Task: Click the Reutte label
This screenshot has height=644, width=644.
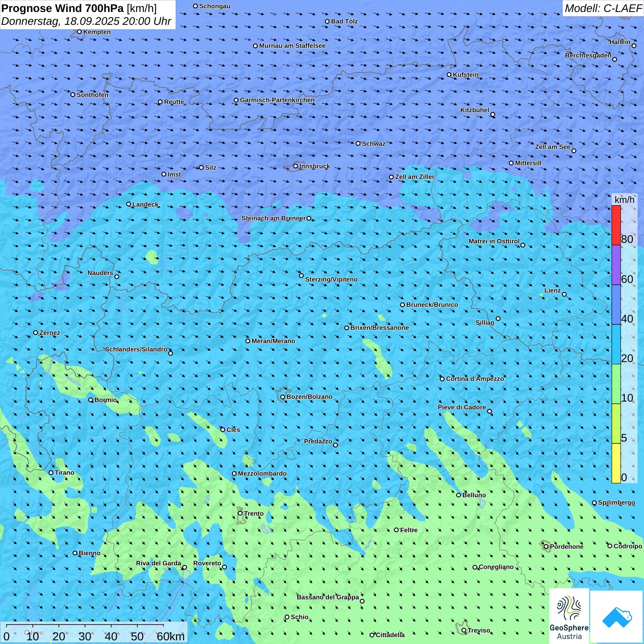Action: [x=174, y=102]
